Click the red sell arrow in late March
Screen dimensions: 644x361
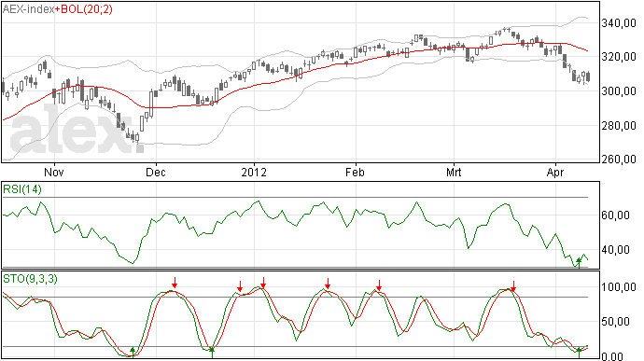coord(513,286)
